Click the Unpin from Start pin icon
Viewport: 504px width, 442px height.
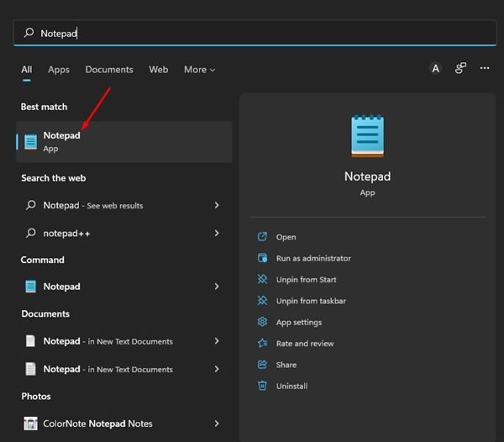(x=262, y=279)
